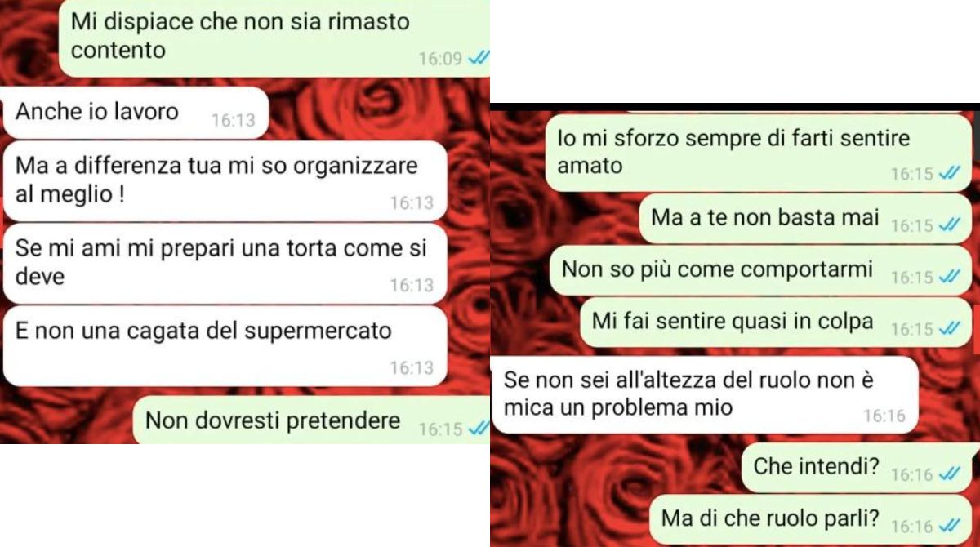This screenshot has height=547, width=980.
Task: Tap the 'Io mi sforzo sempre di farti sentire amato' bubble
Action: pyautogui.click(x=758, y=153)
